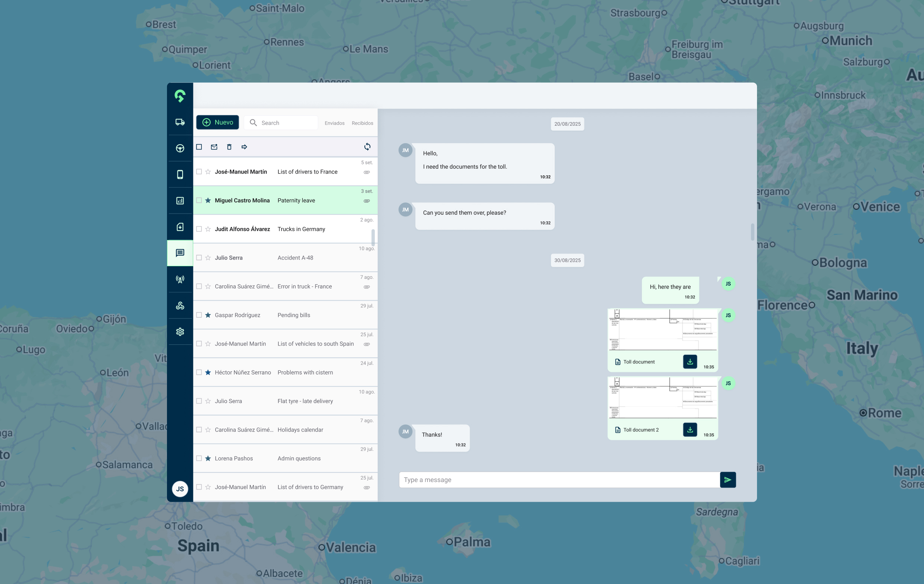Click the mobile phone sidebar icon
The width and height of the screenshot is (924, 584).
(180, 175)
